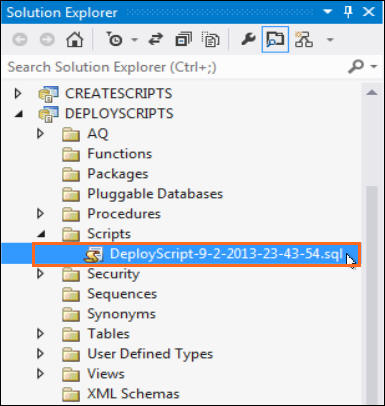Toggle the Preview Selected Items button
This screenshot has width=385, height=406.
(275, 40)
